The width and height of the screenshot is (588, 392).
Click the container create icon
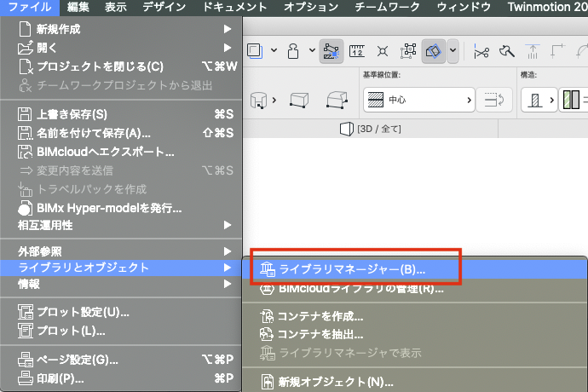[267, 316]
